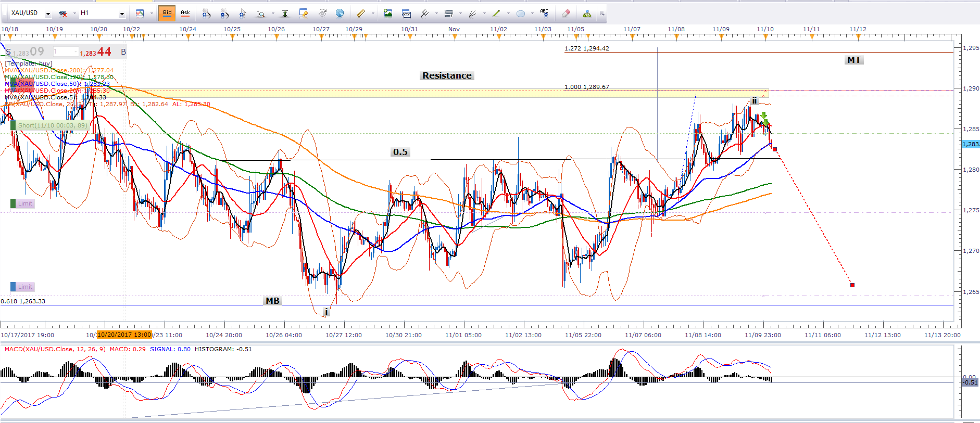Click the add picture icon in toolbar

click(387, 14)
